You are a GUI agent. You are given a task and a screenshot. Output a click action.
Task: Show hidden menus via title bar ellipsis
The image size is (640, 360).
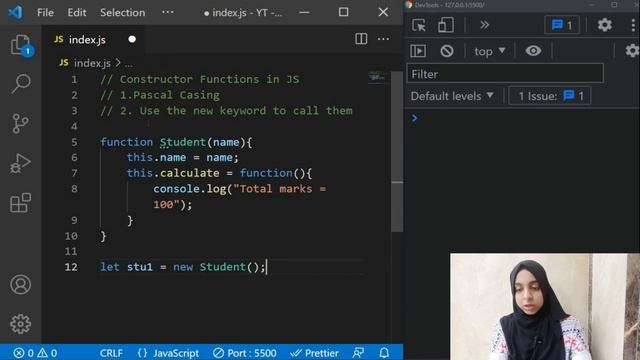coord(168,12)
